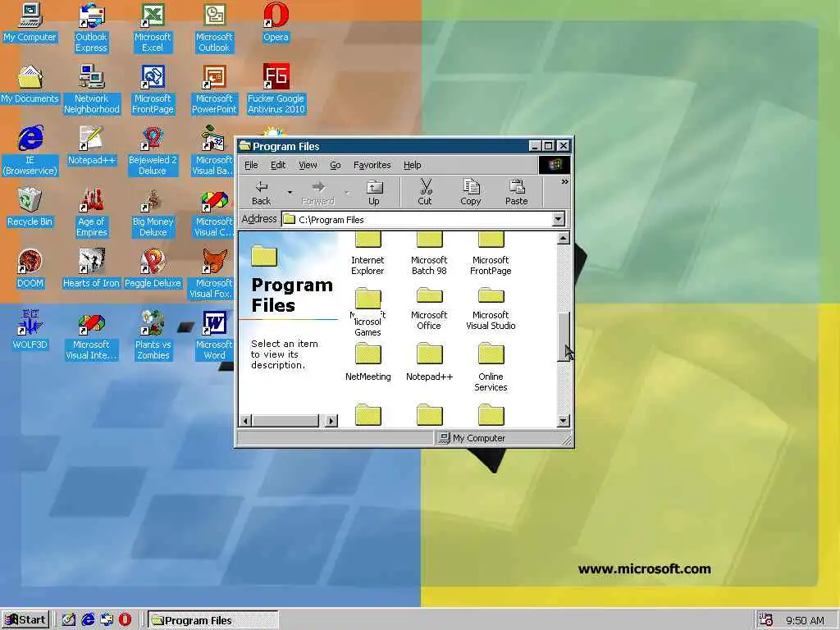This screenshot has width=840, height=630.
Task: Click left pane scroll-left arrow
Action: [x=246, y=421]
